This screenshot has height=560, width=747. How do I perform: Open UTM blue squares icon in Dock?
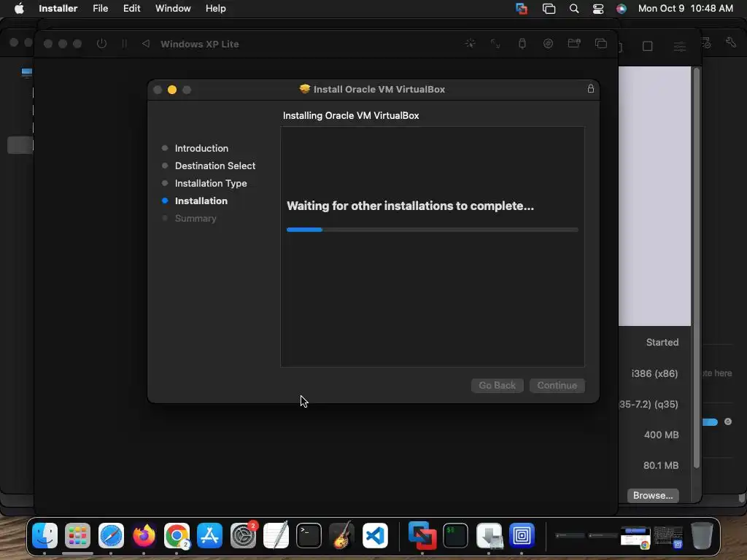[x=522, y=536]
